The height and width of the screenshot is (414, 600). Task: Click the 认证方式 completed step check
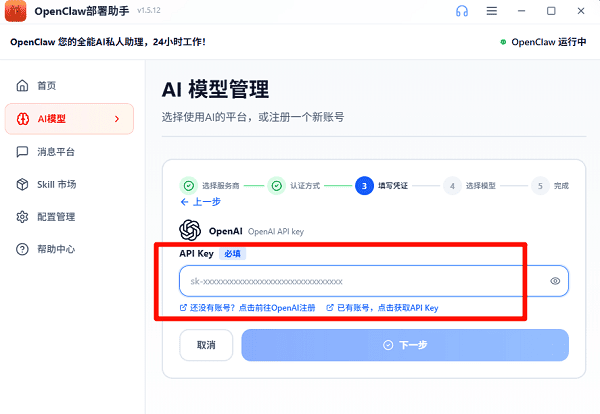pyautogui.click(x=276, y=186)
